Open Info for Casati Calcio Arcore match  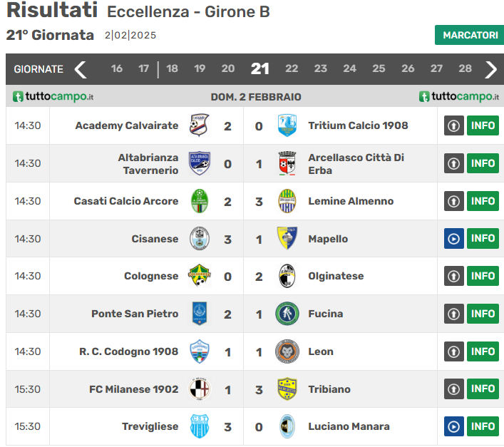483,201
